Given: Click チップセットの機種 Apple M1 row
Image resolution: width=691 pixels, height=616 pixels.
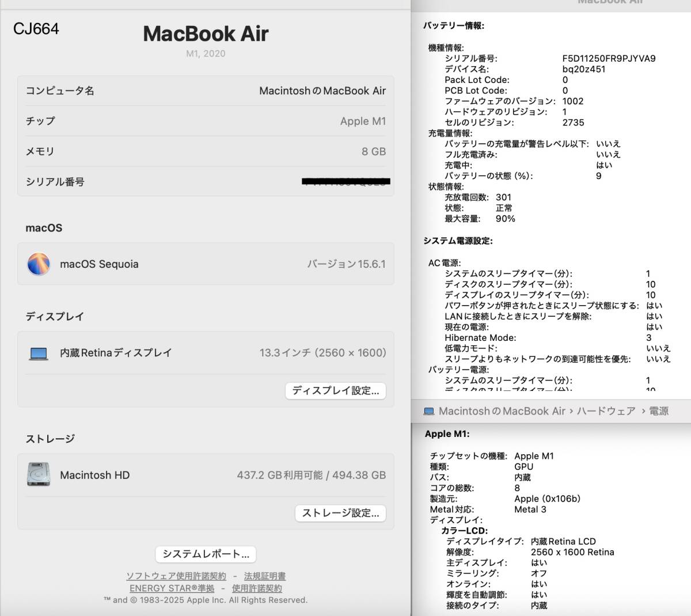Looking at the screenshot, I should (492, 456).
